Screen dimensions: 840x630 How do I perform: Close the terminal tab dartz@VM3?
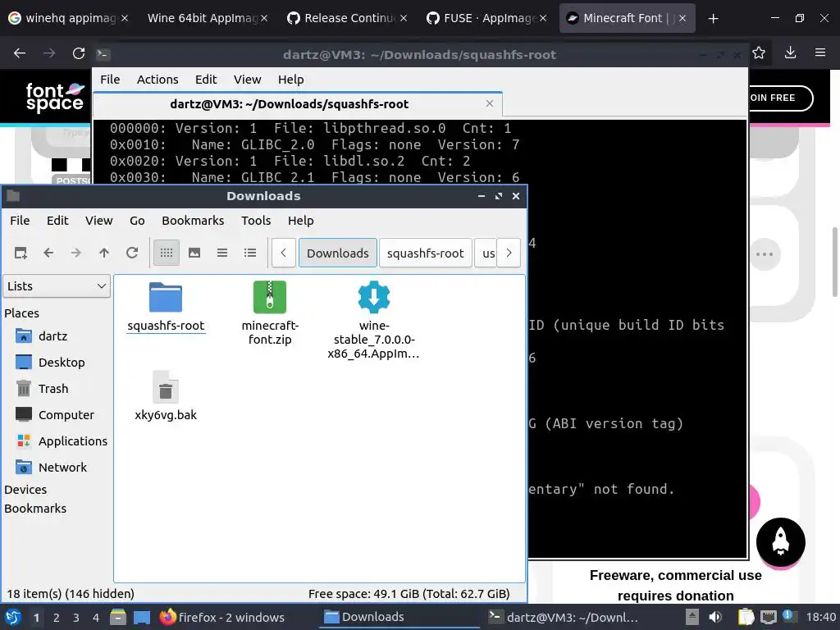pos(490,103)
